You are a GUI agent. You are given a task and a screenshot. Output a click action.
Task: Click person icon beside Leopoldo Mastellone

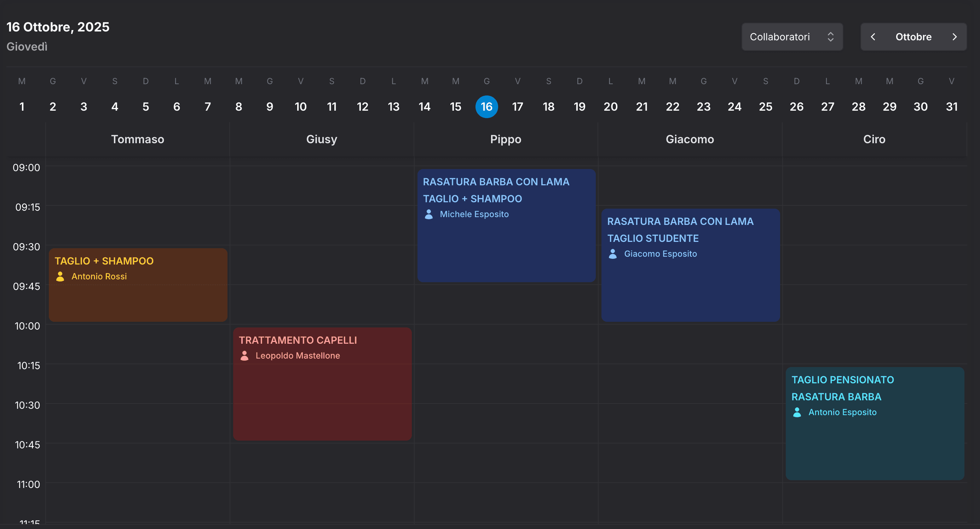point(244,356)
